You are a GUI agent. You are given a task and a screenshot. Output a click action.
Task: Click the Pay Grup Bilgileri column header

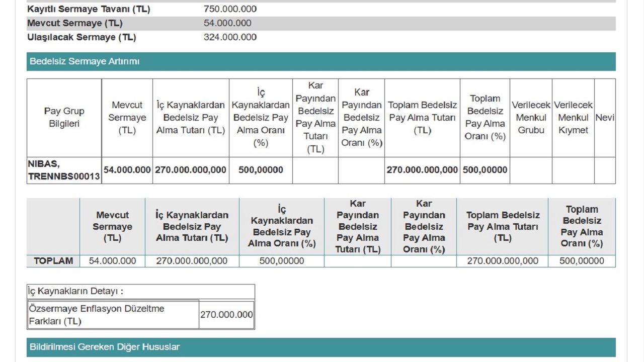click(64, 118)
